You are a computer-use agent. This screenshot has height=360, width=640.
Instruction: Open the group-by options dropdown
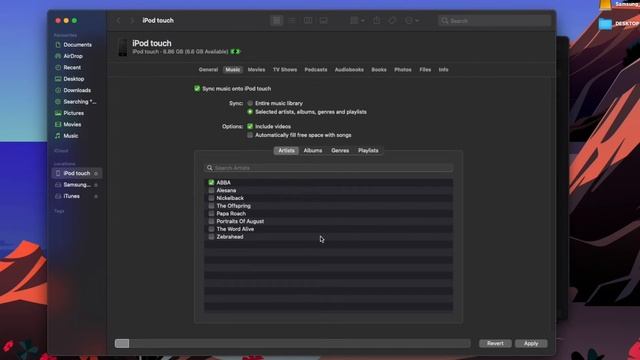click(x=357, y=20)
